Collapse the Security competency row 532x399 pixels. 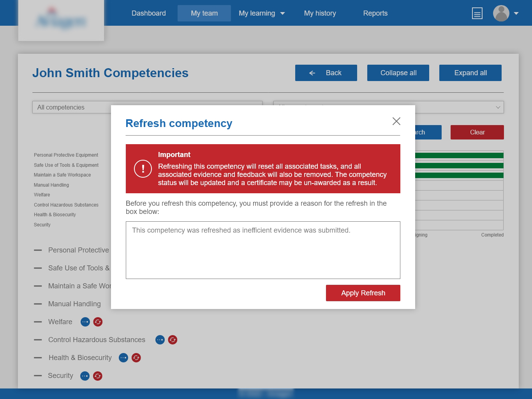[x=38, y=376]
